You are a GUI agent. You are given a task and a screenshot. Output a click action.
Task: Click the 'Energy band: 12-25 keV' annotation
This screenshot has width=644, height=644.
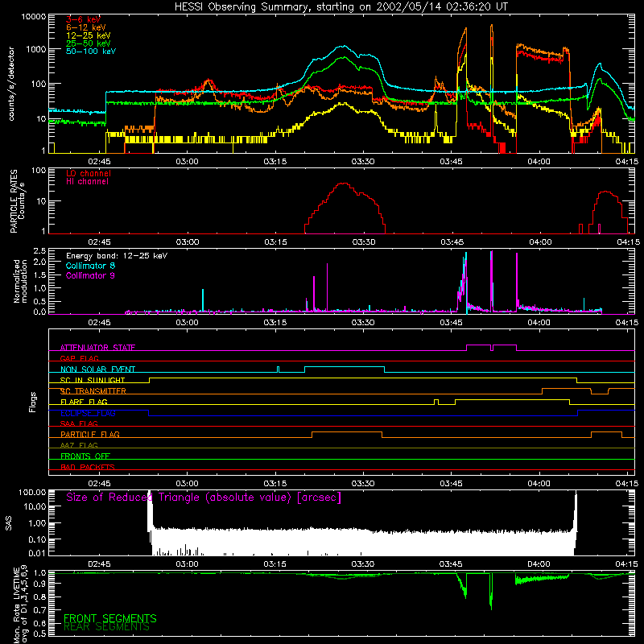[116, 256]
